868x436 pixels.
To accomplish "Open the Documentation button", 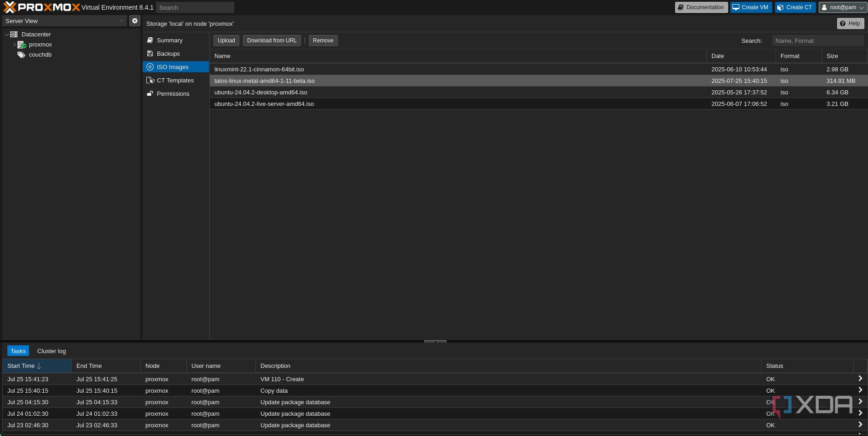I will (701, 7).
